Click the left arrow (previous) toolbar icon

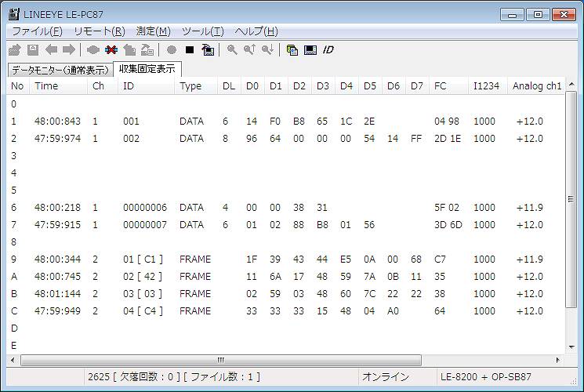(51, 49)
